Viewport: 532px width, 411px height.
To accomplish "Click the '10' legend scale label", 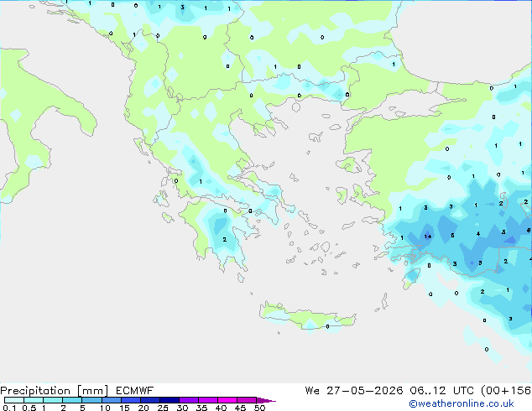I will tap(105, 408).
